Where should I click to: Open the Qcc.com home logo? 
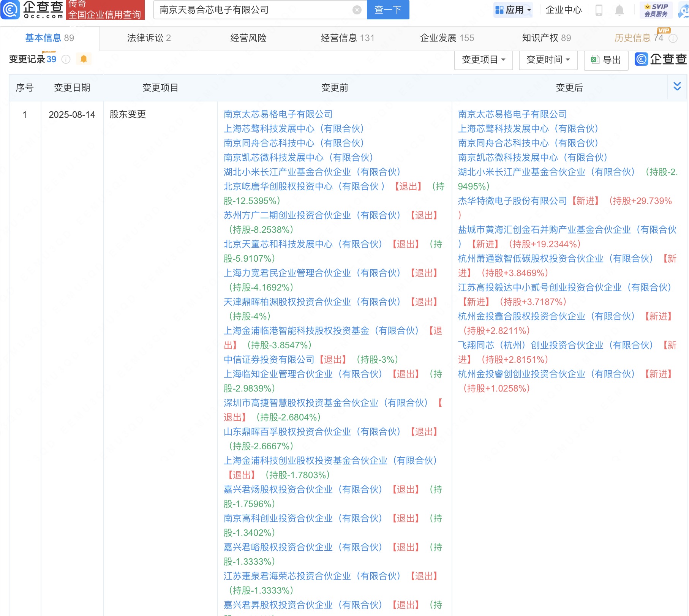[32, 9]
